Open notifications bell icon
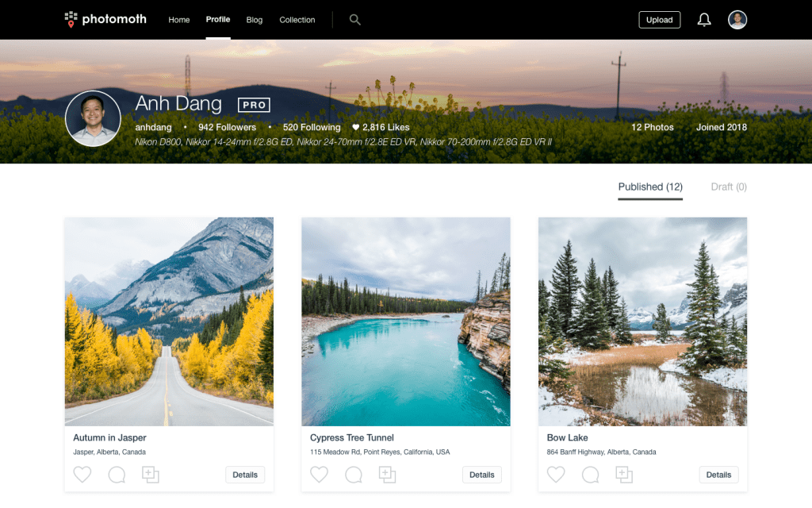 pyautogui.click(x=704, y=20)
